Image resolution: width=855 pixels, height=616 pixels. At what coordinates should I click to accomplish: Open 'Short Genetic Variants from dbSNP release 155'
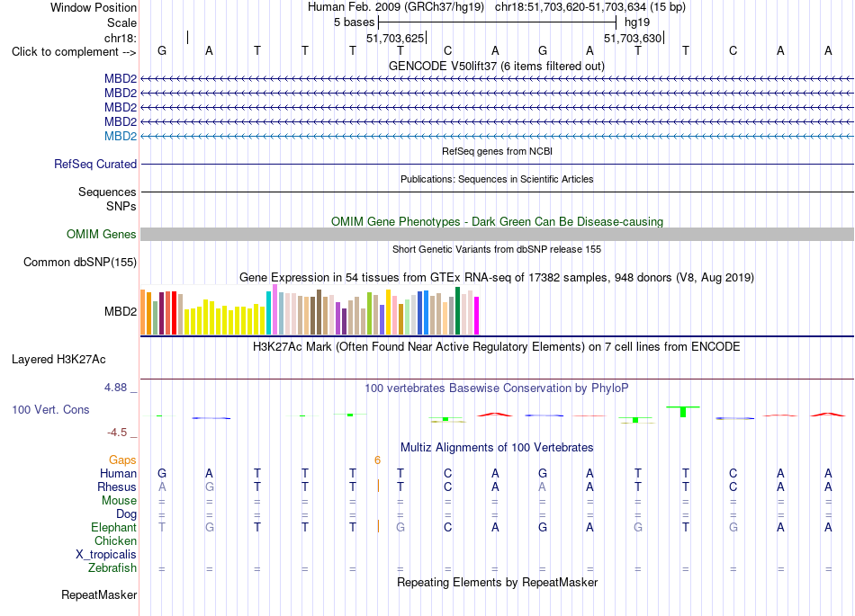pos(497,249)
